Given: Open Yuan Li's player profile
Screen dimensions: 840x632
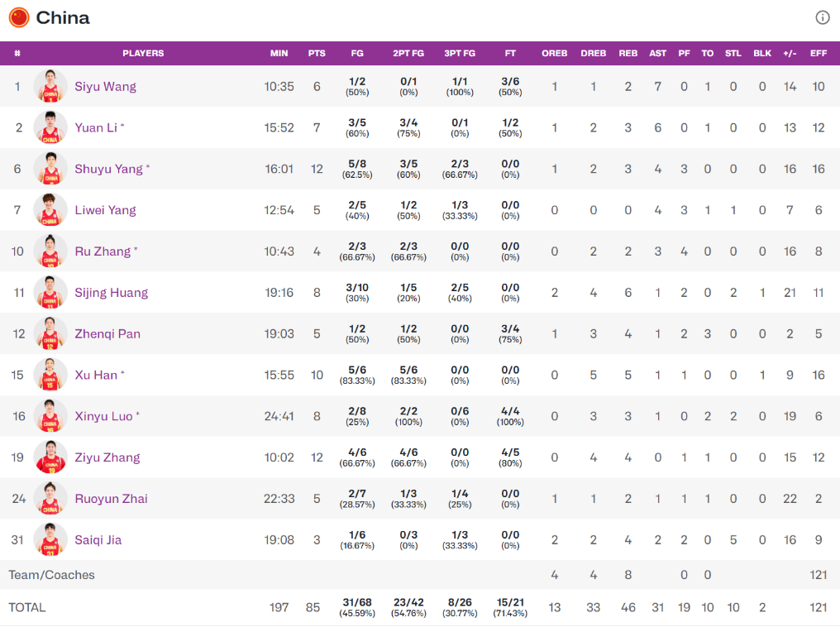Looking at the screenshot, I should [96, 127].
